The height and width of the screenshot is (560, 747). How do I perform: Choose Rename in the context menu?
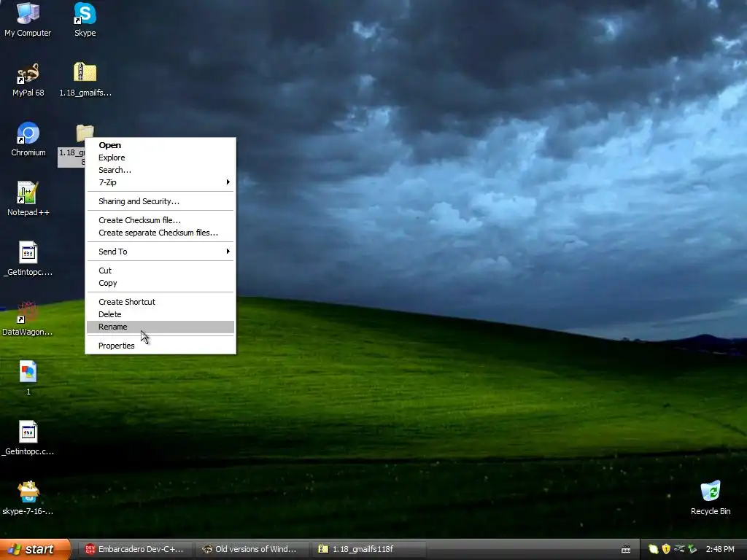coord(160,327)
